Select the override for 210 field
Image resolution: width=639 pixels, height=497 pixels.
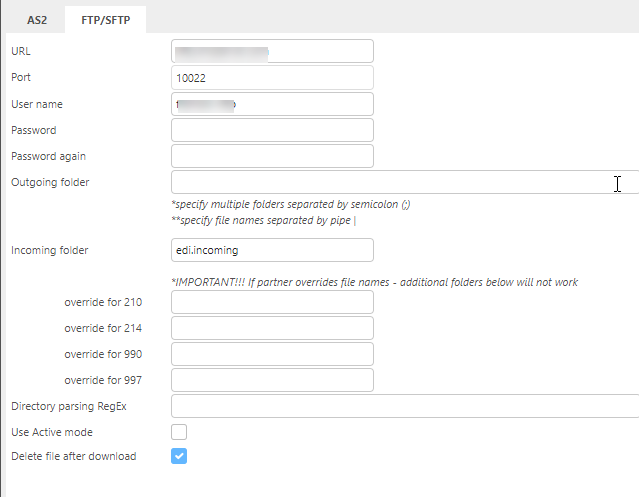click(x=272, y=302)
